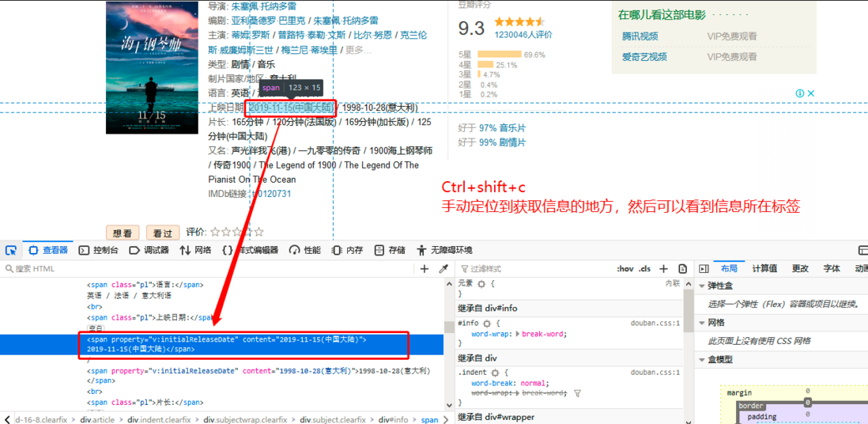
Task: Click HTML pane scrollbar up arrow
Action: tap(449, 282)
